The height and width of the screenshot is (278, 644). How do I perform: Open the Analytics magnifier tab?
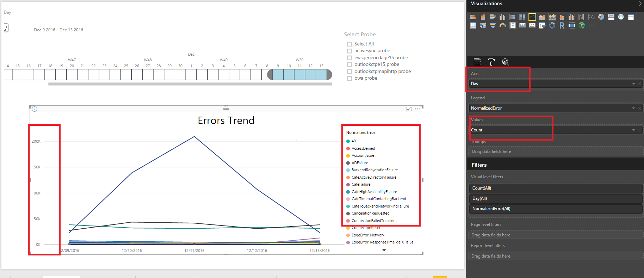pos(505,62)
